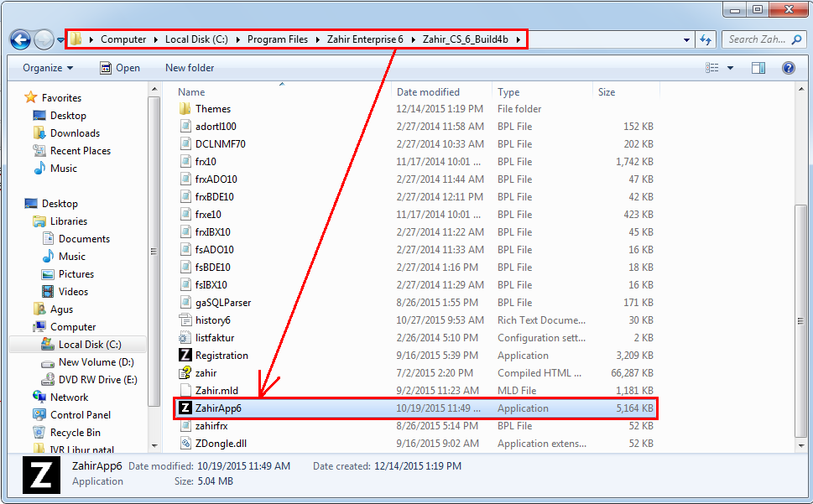The image size is (813, 504).
Task: Select the zahir compiled HTML help icon
Action: coord(185,373)
